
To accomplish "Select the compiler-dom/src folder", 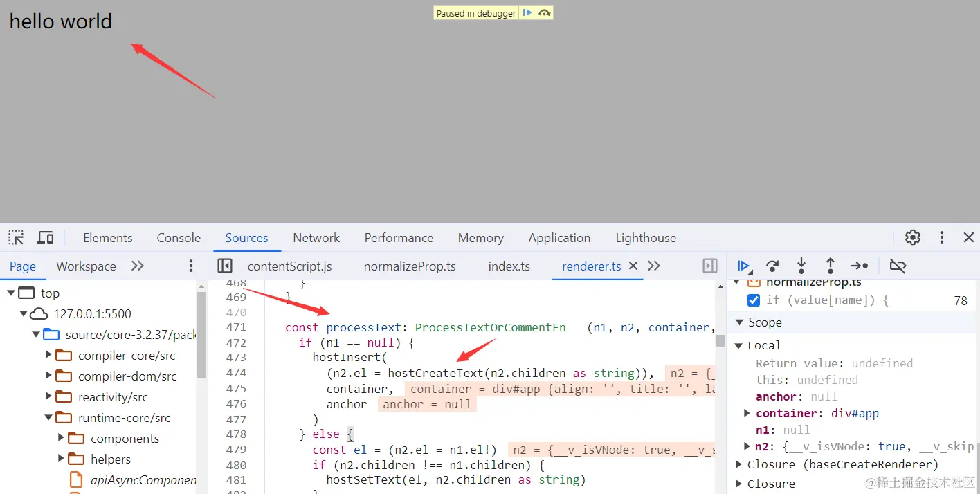I will (127, 376).
